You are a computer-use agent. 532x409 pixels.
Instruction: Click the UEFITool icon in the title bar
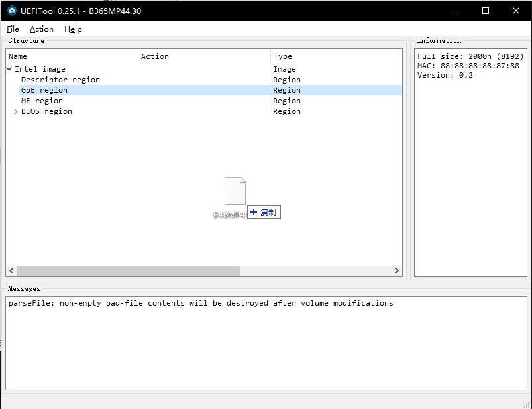[x=11, y=11]
